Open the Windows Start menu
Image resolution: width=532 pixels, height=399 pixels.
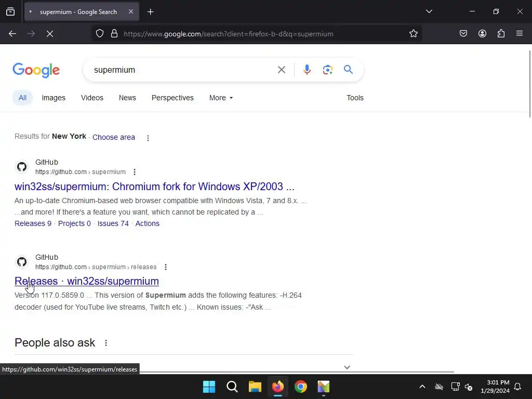click(209, 387)
